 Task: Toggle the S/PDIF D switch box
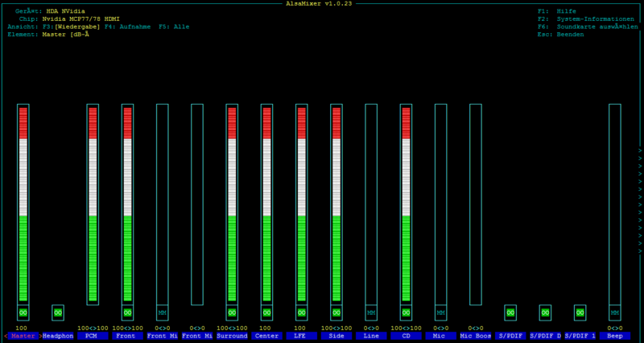(545, 312)
